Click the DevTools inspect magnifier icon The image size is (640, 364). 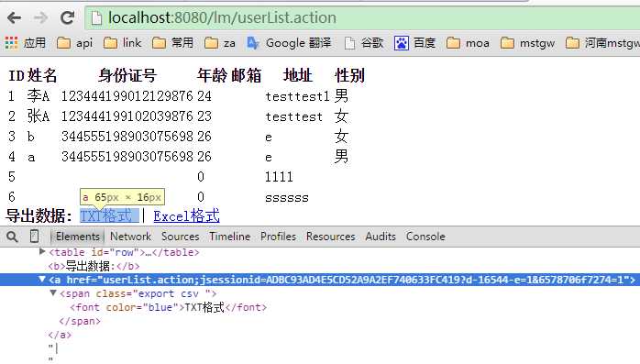tap(12, 237)
